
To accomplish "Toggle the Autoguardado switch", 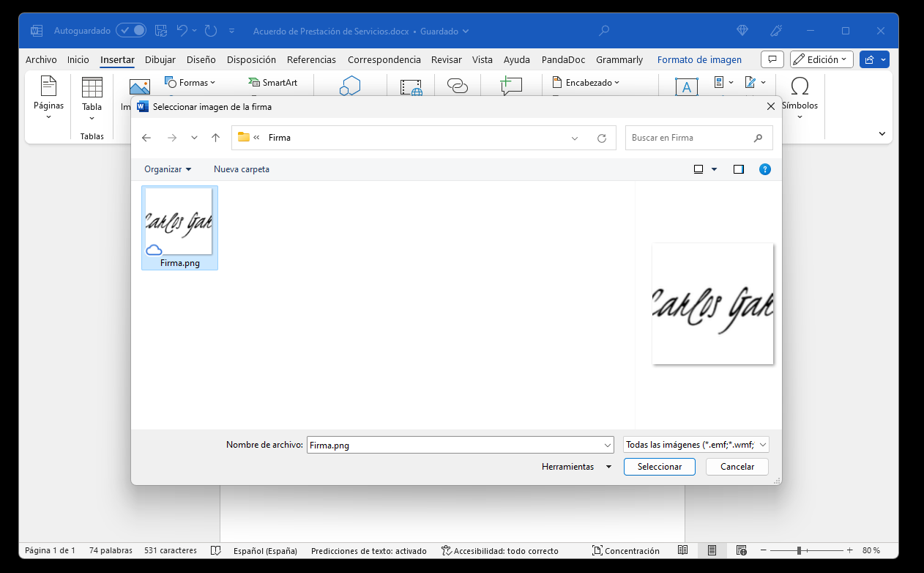I will pyautogui.click(x=131, y=31).
